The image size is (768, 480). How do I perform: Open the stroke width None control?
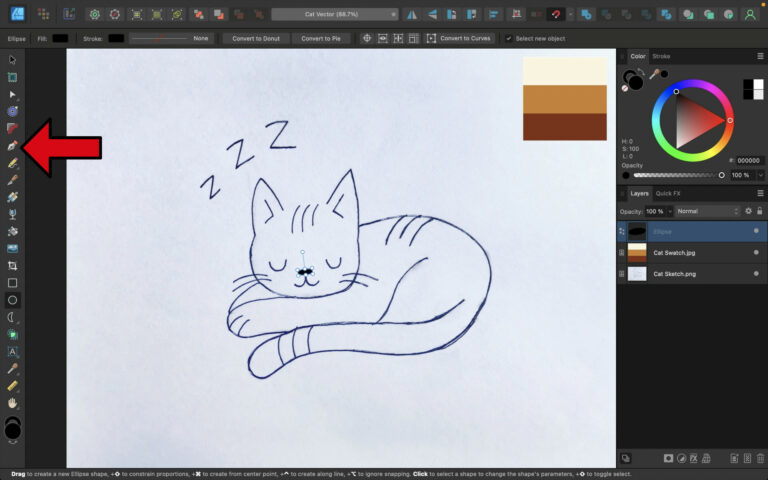(x=171, y=38)
